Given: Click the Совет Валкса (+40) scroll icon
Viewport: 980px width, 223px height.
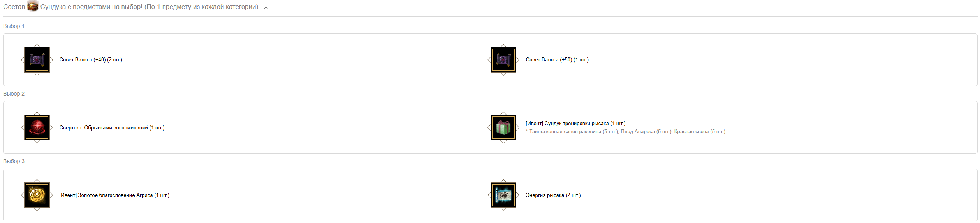Looking at the screenshot, I should (37, 60).
